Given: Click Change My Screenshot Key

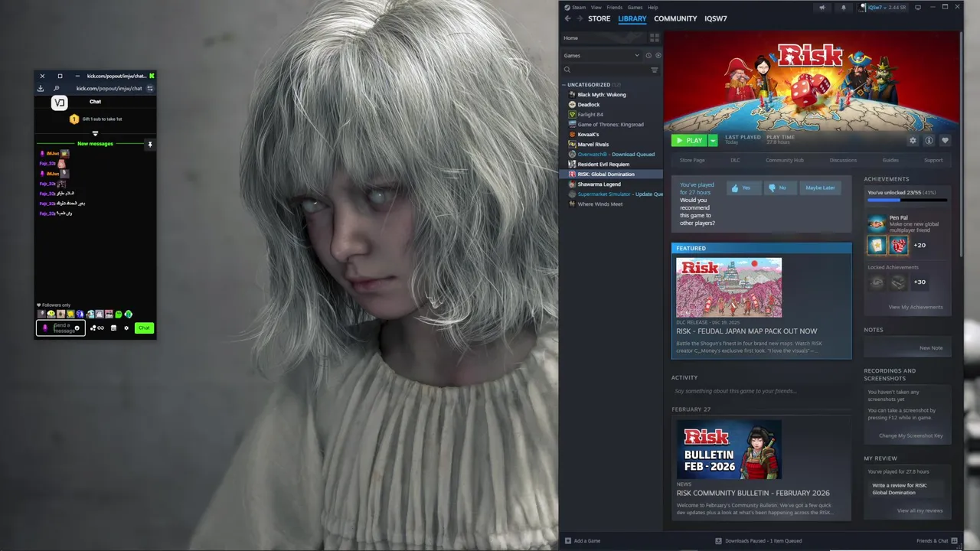Looking at the screenshot, I should point(911,435).
